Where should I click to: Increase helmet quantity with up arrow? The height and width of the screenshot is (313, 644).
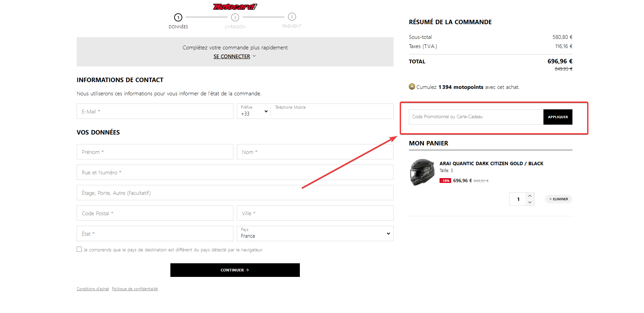click(530, 196)
